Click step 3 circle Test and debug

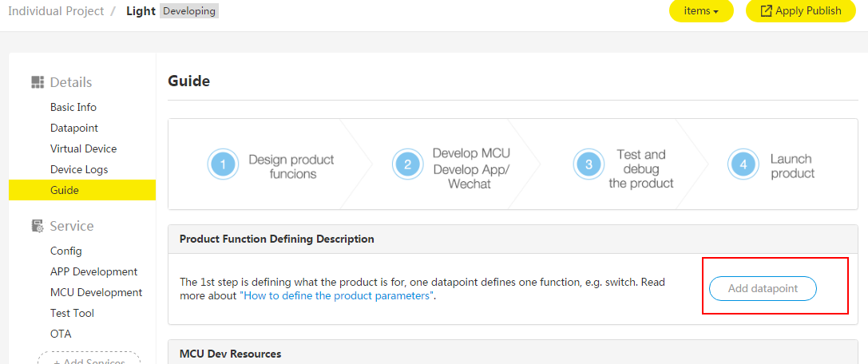(589, 164)
